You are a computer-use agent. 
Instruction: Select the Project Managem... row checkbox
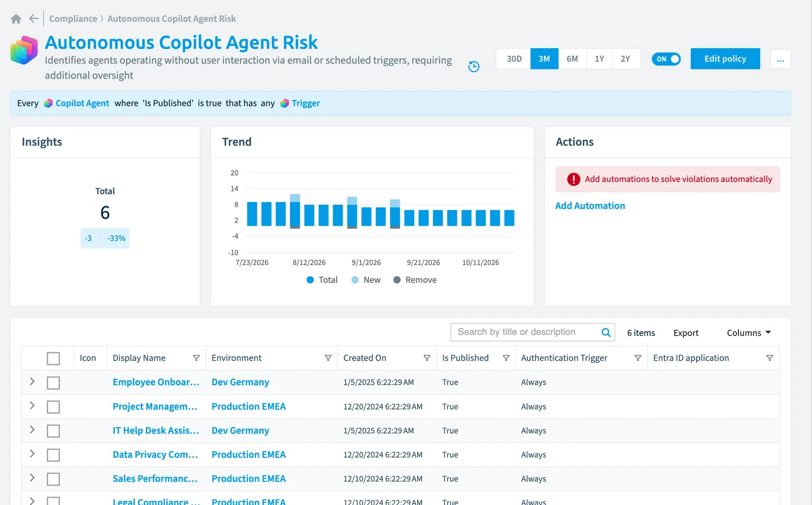coord(53,407)
